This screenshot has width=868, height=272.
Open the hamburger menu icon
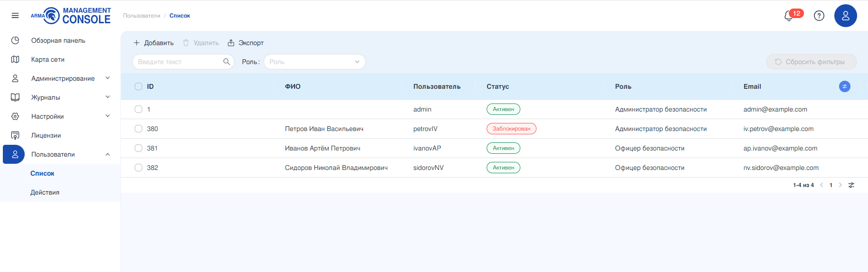[x=15, y=16]
